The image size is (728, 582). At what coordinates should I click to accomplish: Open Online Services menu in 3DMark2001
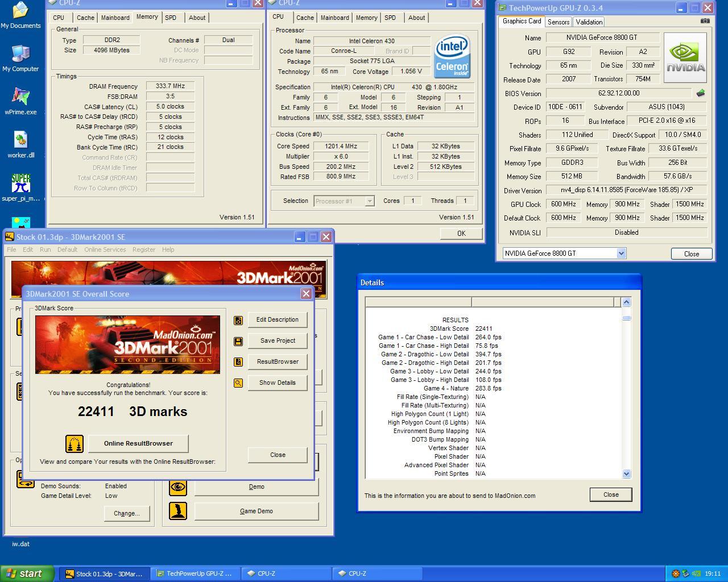pyautogui.click(x=105, y=250)
